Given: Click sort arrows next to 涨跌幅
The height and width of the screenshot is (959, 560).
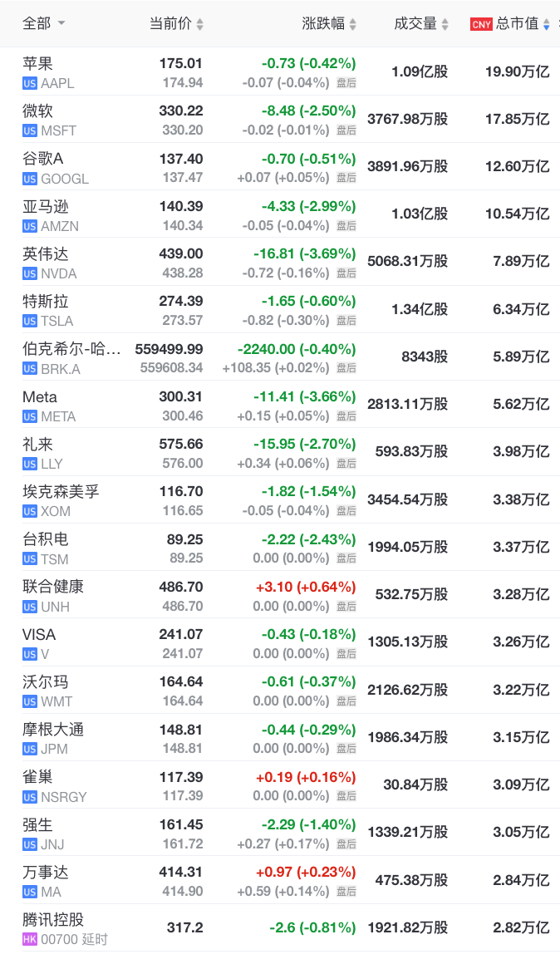Looking at the screenshot, I should [x=353, y=25].
